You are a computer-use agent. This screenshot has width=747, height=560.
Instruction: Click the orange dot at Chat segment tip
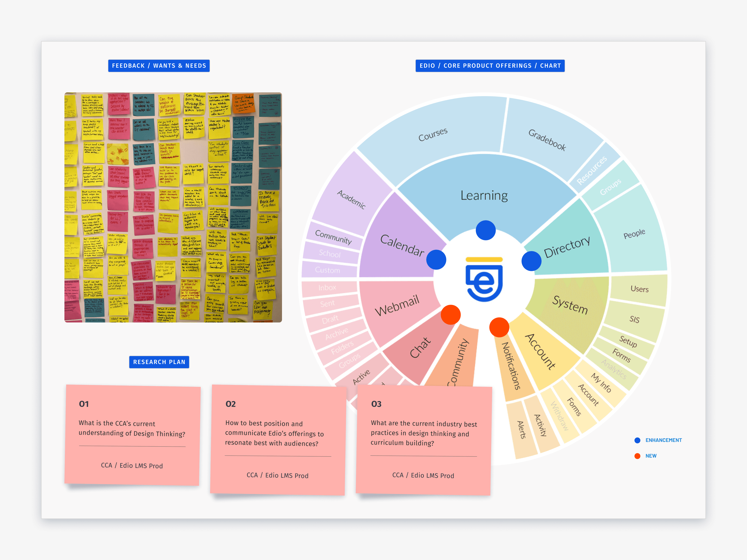(x=451, y=315)
